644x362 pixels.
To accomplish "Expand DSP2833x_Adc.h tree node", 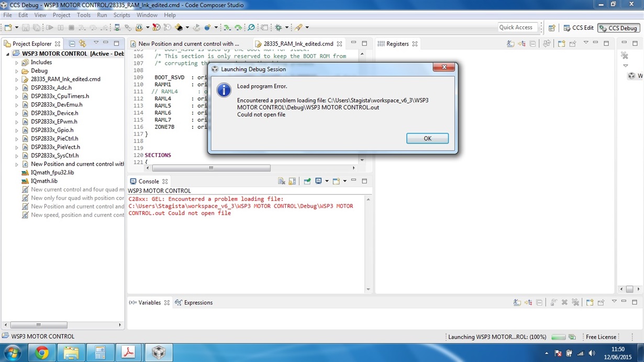I will tap(17, 88).
